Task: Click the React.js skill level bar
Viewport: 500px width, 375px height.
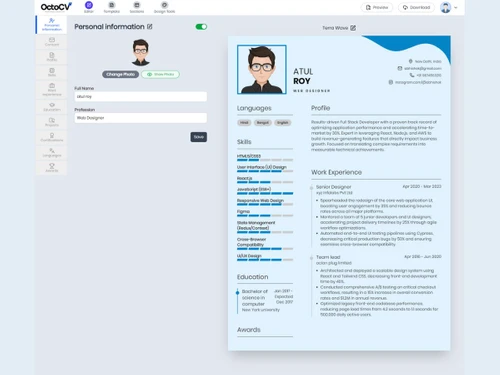Action: point(265,182)
